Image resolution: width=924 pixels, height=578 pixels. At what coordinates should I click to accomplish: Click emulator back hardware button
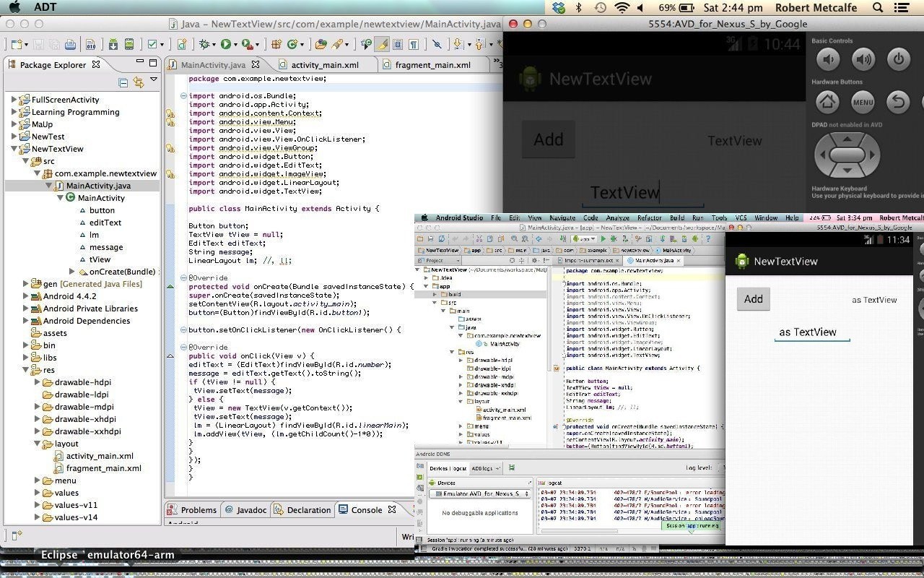899,102
